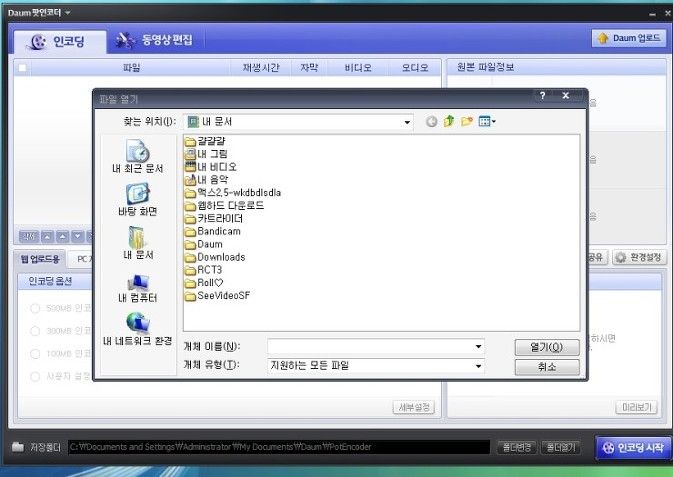Click the 폴더변경 button
673x477 pixels.
(x=517, y=447)
